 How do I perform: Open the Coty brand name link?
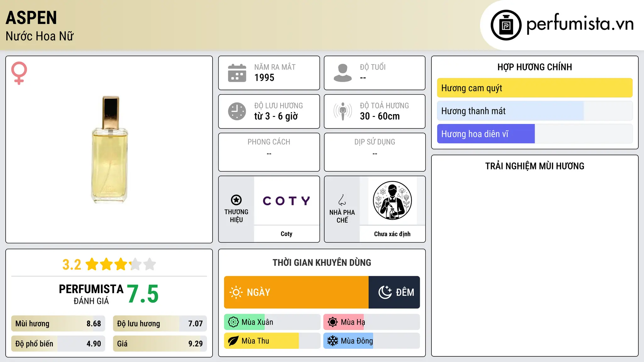tap(286, 234)
